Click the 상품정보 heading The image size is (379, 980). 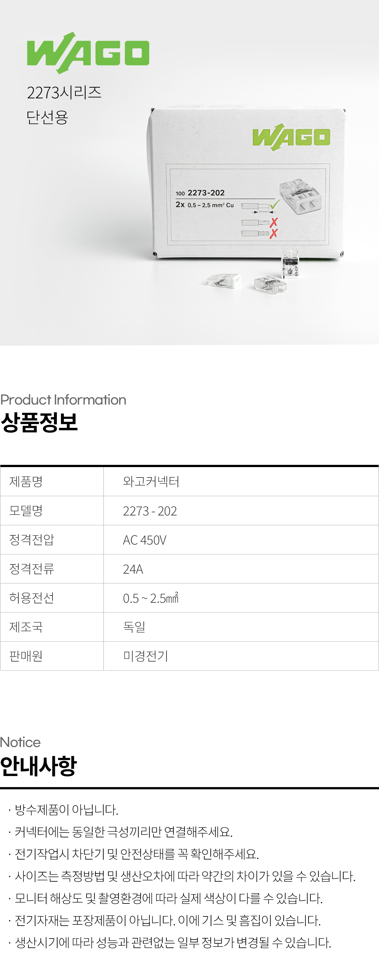coord(39,422)
